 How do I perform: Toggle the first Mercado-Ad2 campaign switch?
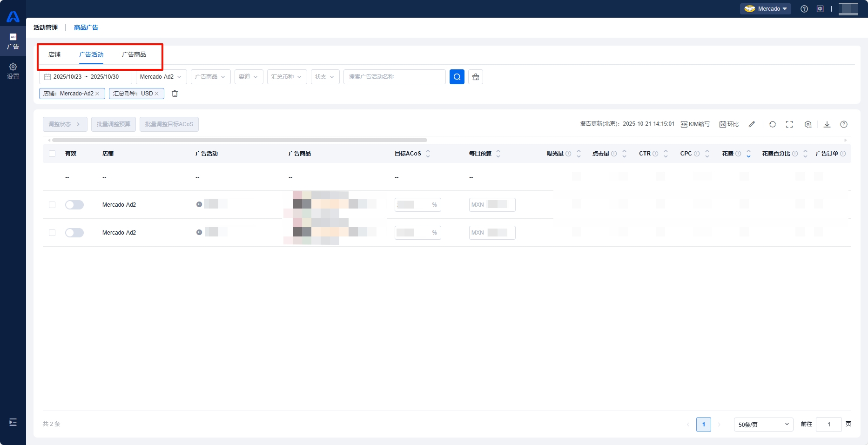[x=74, y=205]
